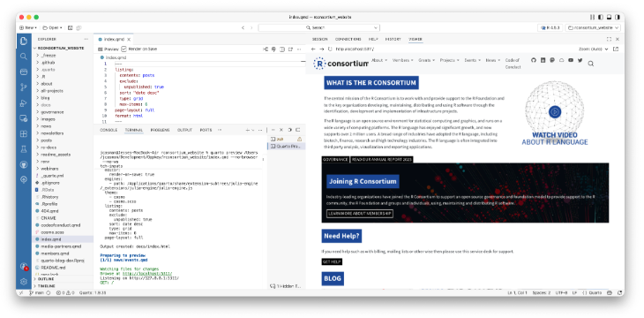The height and width of the screenshot is (318, 644).
Task: Click the Twitter icon in website navbar
Action: tap(580, 60)
